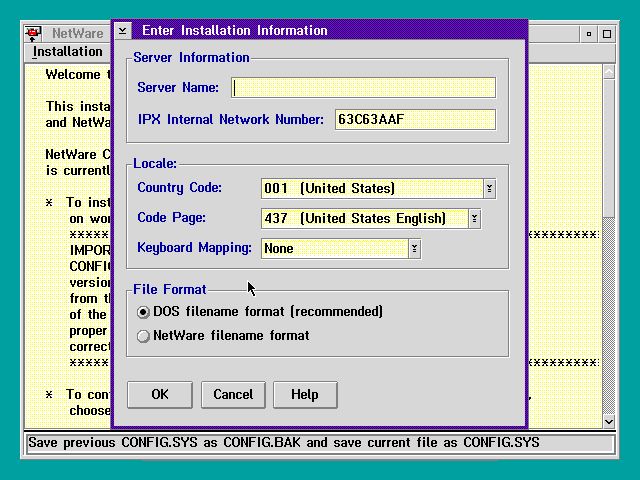Click the 'Locale:' group heading
Screen dimensions: 640x480
(155, 164)
